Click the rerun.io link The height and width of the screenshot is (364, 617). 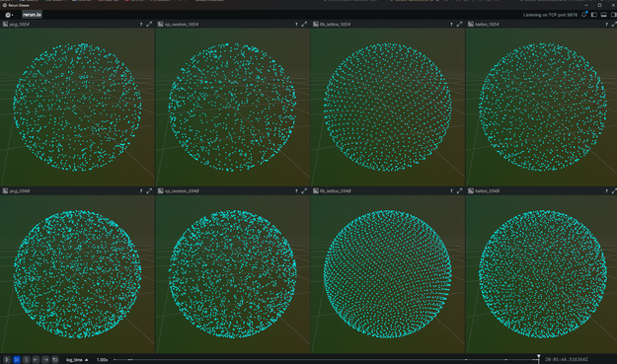(32, 15)
